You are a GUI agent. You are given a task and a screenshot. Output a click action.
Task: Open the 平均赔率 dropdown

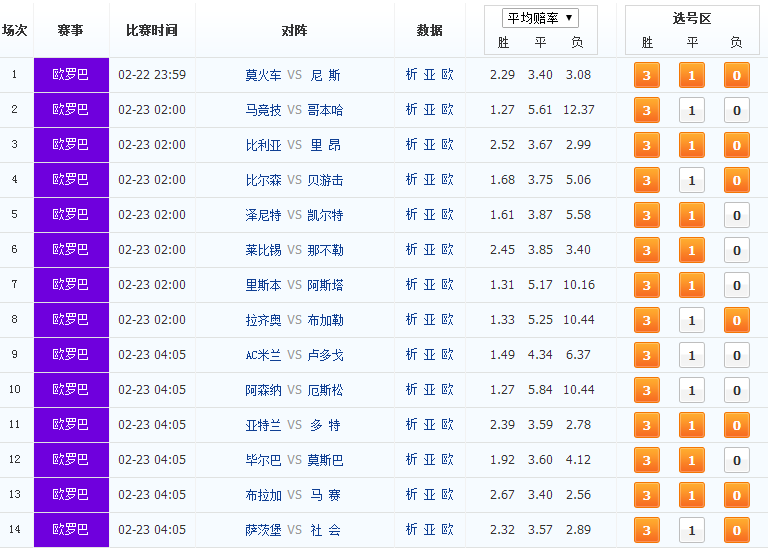[x=540, y=19]
